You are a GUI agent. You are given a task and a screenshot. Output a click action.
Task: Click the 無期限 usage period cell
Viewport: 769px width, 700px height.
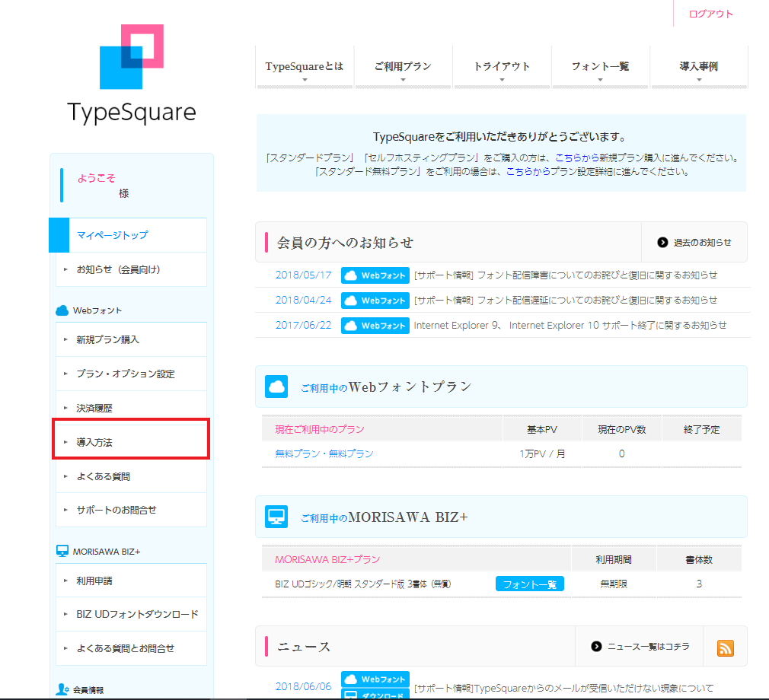tap(614, 584)
